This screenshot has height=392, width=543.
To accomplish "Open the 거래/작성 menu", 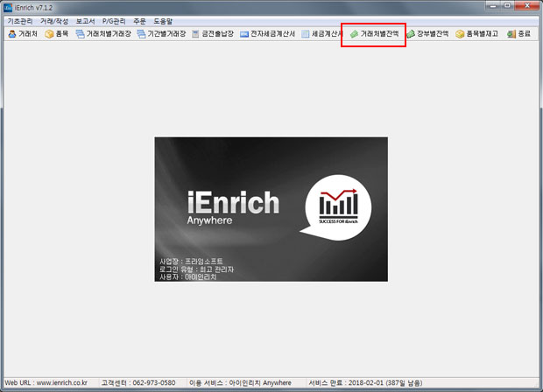I will pos(53,19).
